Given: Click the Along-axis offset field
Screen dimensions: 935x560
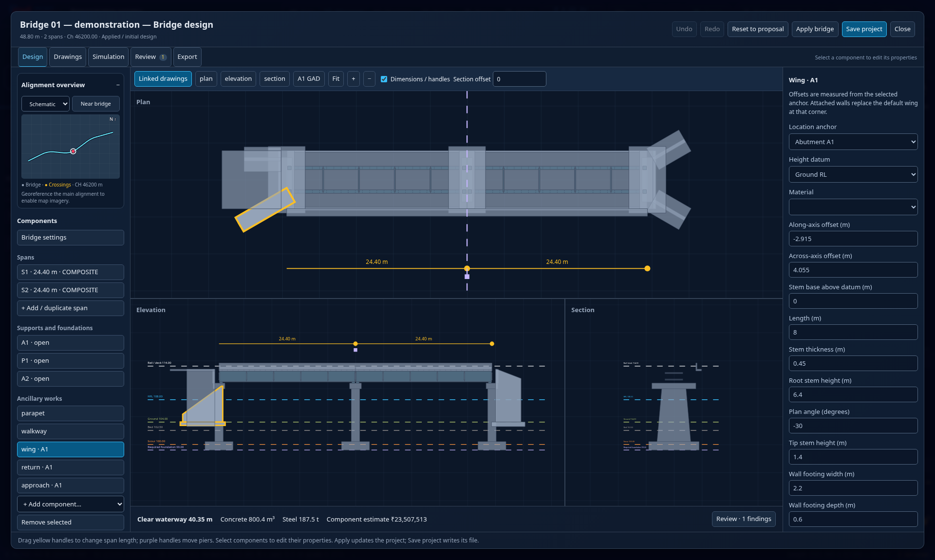Looking at the screenshot, I should pos(853,239).
